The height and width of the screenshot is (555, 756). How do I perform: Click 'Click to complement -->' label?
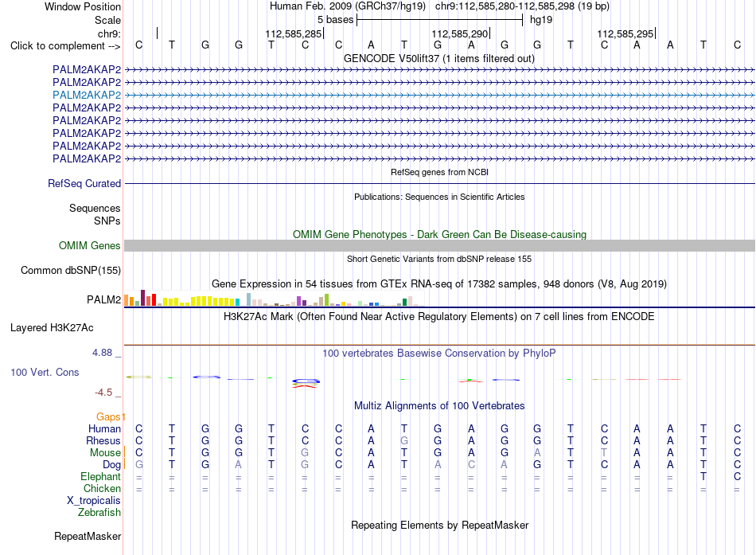[x=65, y=46]
